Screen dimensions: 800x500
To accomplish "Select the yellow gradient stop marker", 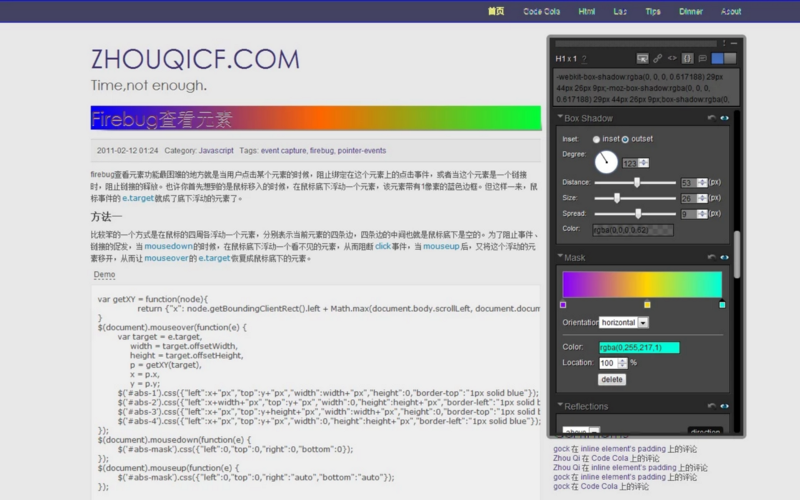I will pos(647,305).
